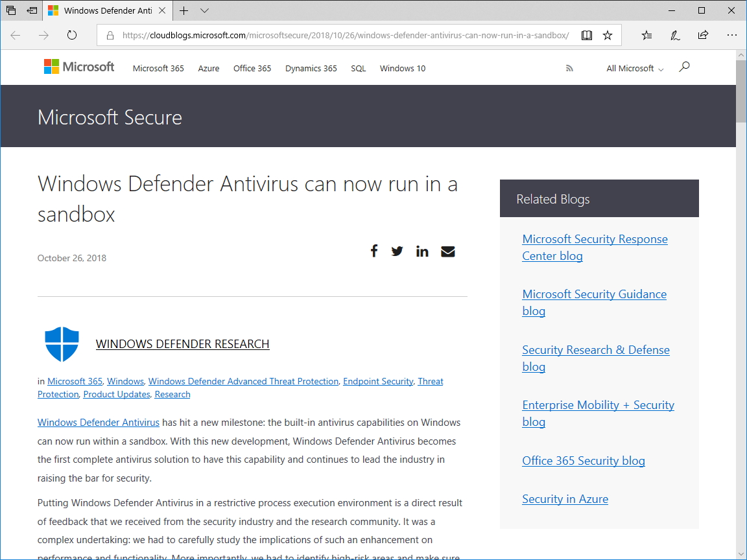
Task: Select Windows 10 in the navigation menu
Action: [402, 68]
